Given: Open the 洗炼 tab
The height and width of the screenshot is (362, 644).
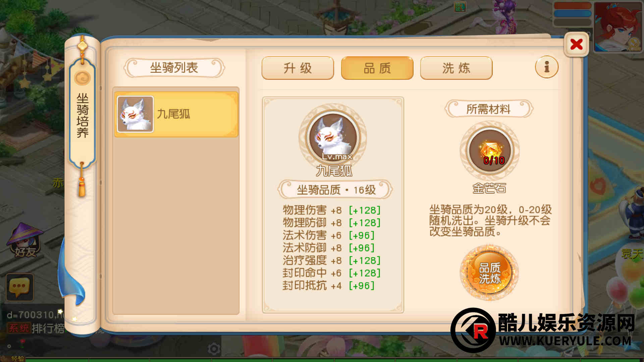Looking at the screenshot, I should tap(456, 68).
